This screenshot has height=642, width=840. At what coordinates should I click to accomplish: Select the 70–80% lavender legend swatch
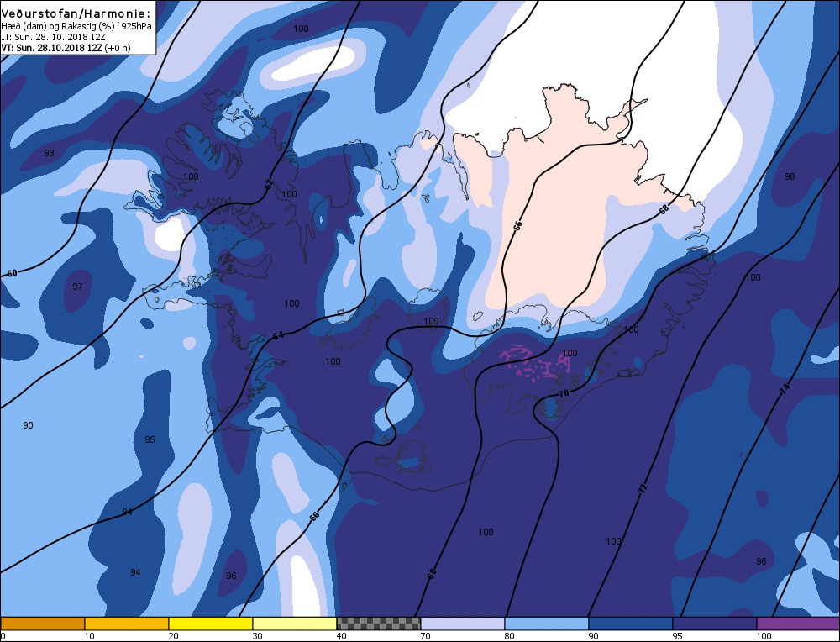463,624
